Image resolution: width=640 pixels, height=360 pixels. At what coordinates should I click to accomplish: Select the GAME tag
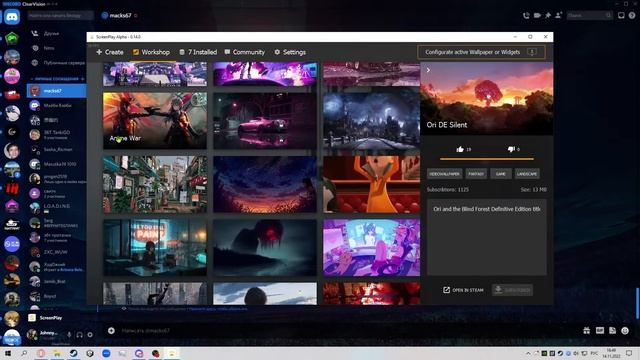click(x=500, y=174)
